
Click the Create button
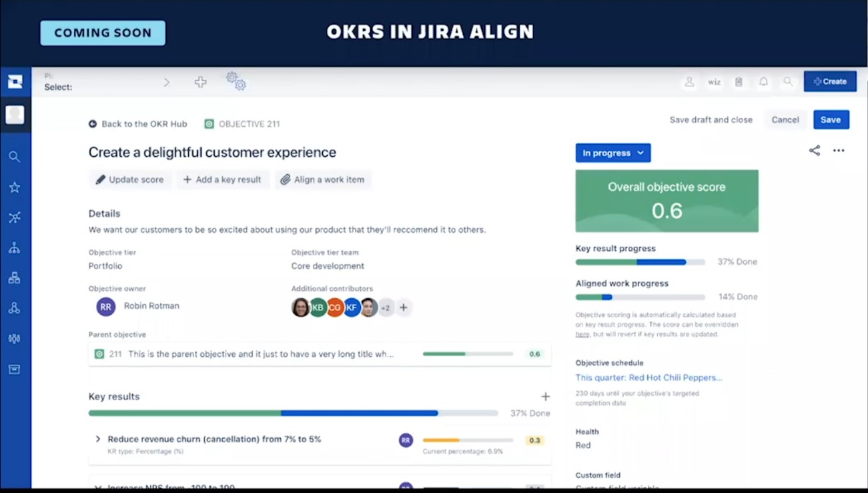click(x=830, y=81)
